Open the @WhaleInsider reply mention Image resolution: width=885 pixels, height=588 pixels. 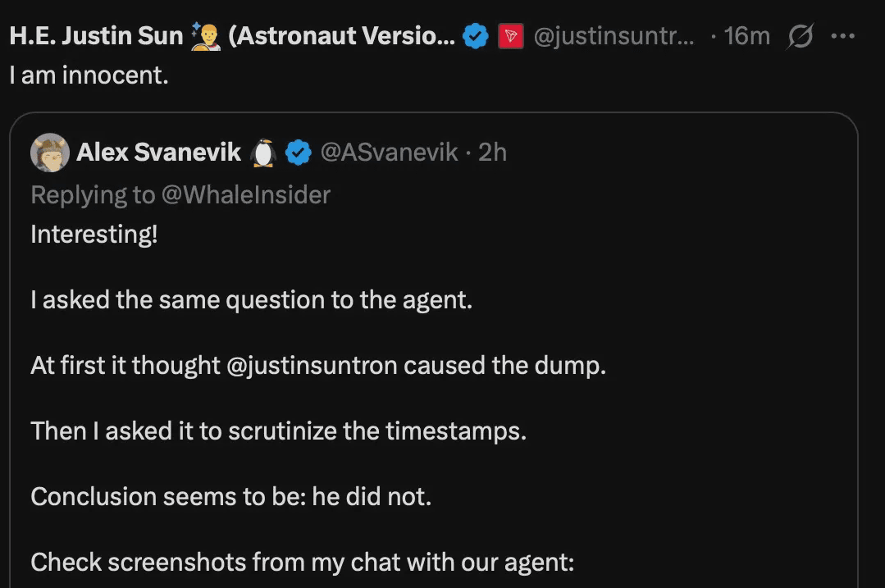[x=245, y=195]
